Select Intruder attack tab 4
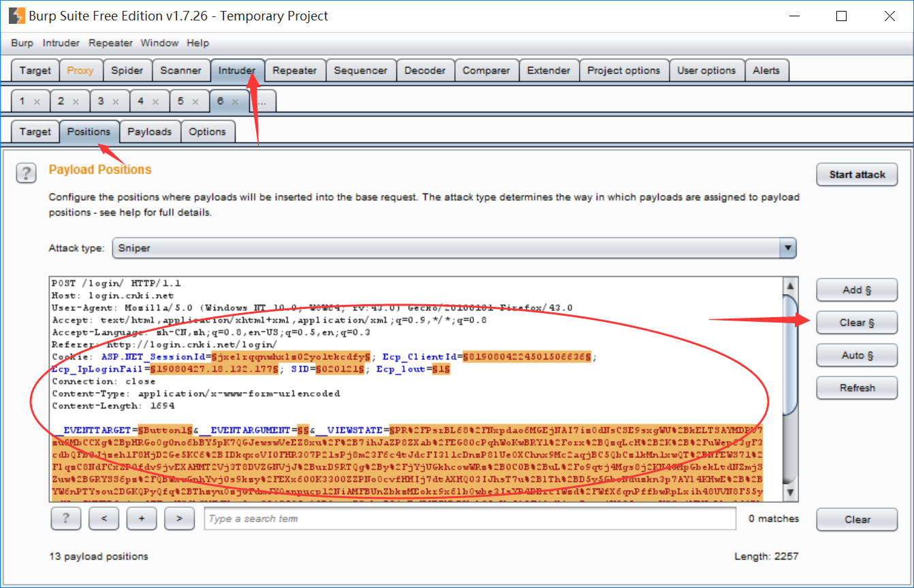The height and width of the screenshot is (588, 914). tap(141, 101)
